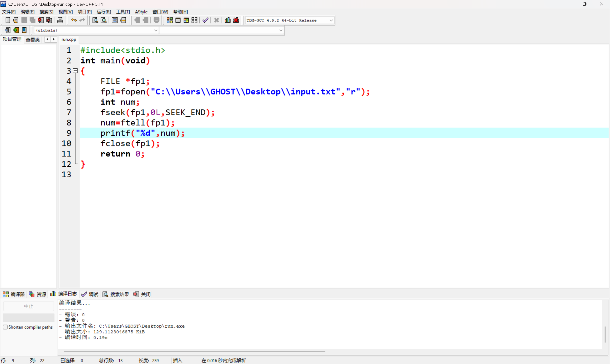Viewport: 610px width, 364px height.
Task: Open the 调试 tab in bottom panel
Action: [90, 294]
